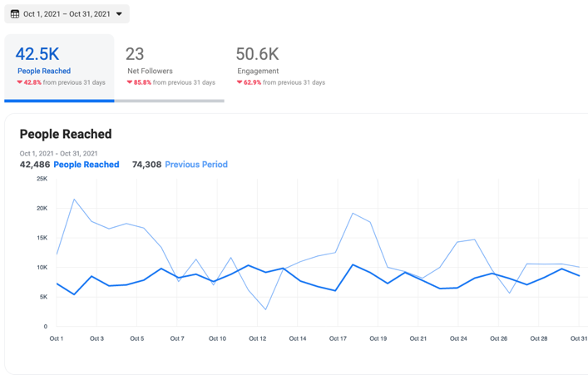Click the Oct 10 axis label
Screen dimensions: 588x375
218,338
